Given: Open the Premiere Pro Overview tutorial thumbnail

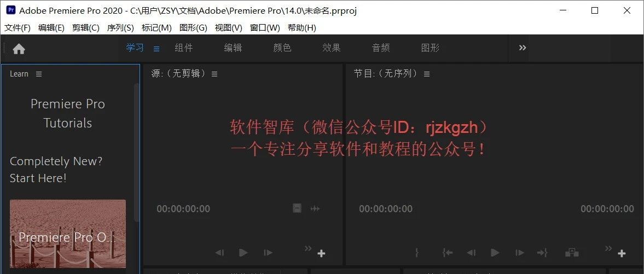Looking at the screenshot, I should click(68, 234).
